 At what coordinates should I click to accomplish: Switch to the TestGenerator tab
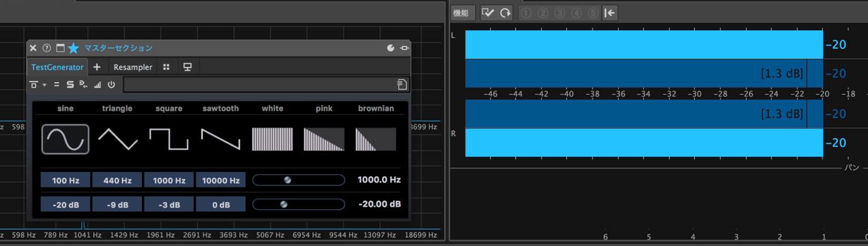(57, 67)
